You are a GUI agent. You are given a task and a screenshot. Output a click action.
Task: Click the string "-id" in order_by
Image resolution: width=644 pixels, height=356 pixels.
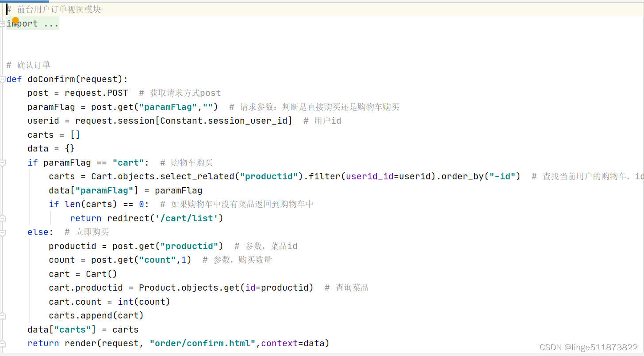[502, 177]
